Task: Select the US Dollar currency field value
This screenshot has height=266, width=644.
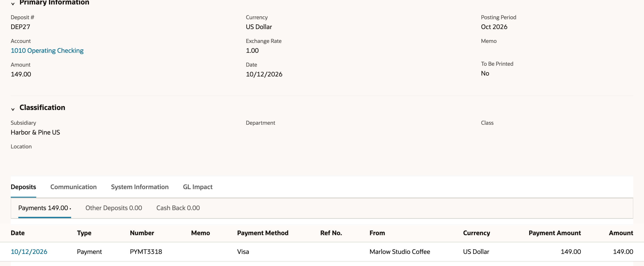Action: click(259, 27)
